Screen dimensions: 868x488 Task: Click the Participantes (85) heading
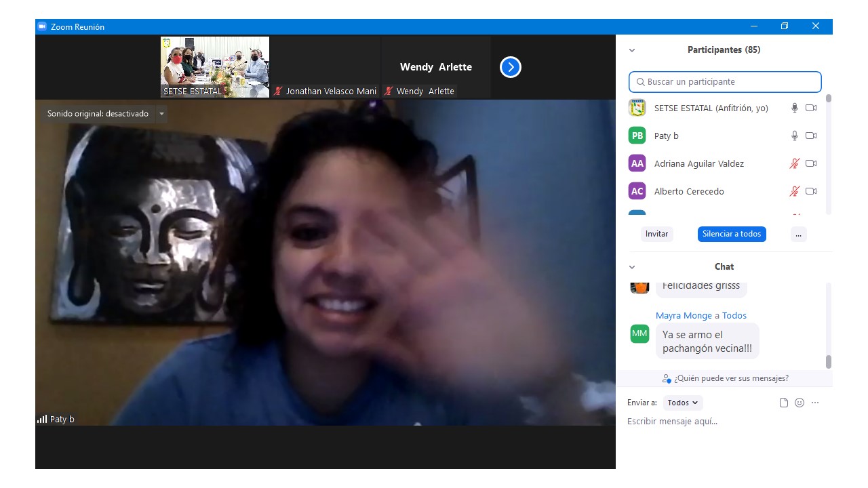(x=724, y=50)
